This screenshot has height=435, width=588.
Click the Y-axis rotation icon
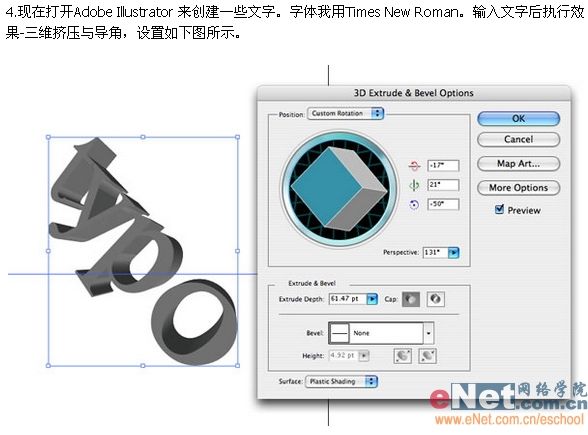414,185
